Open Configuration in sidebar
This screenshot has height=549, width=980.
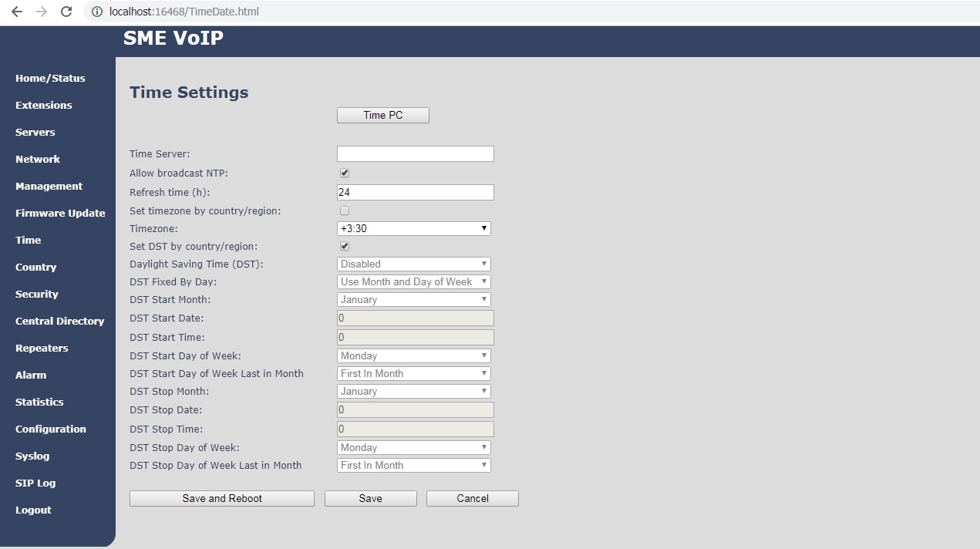click(51, 429)
